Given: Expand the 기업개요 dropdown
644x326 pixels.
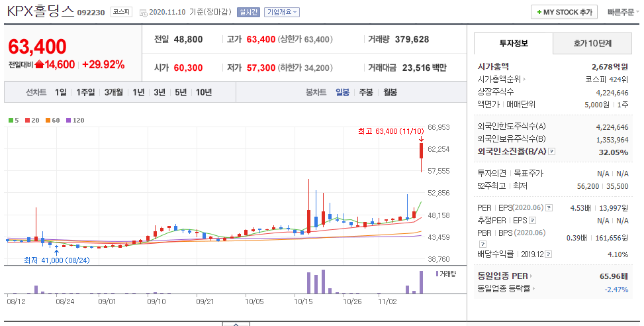Looking at the screenshot, I should tap(282, 13).
